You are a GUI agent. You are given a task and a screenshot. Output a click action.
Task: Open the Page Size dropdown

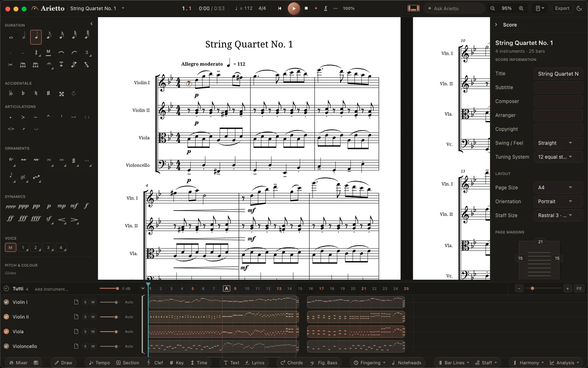click(558, 188)
